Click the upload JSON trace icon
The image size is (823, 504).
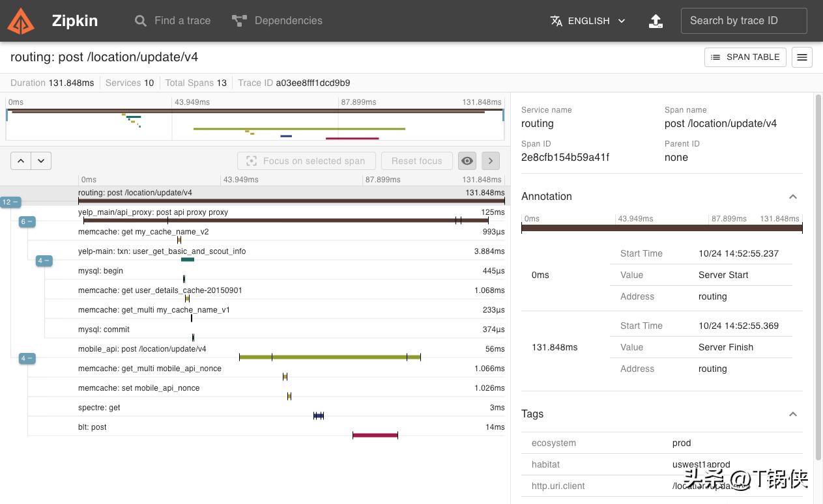[656, 21]
